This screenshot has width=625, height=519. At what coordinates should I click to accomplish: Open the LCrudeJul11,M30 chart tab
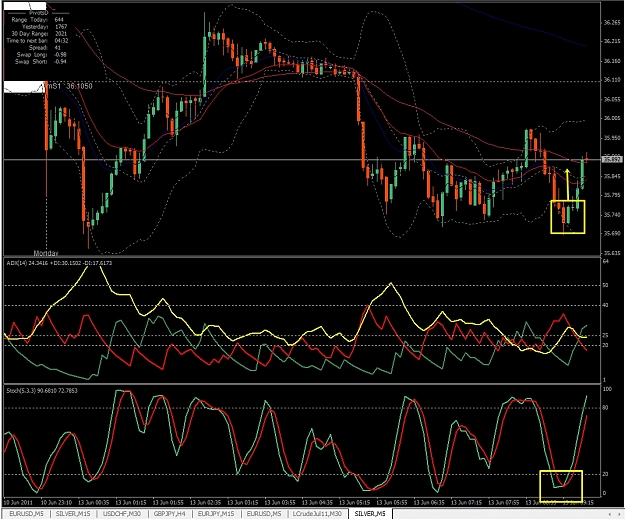[x=317, y=514]
